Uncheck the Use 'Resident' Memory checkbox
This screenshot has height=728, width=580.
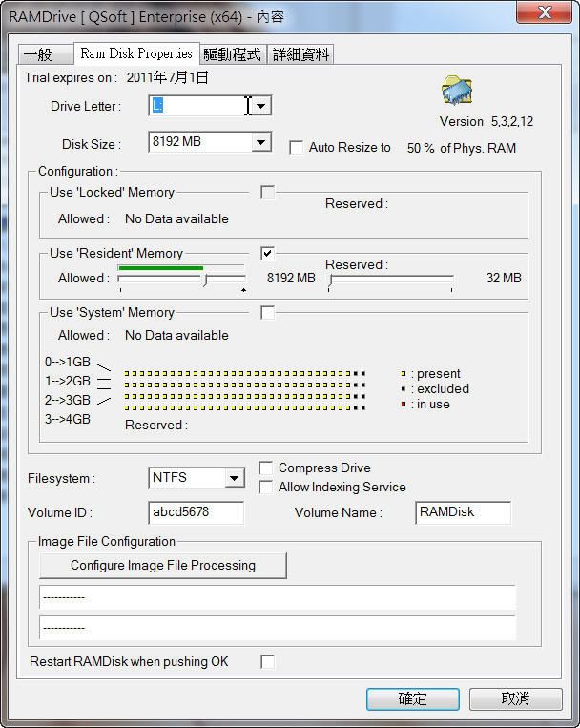(268, 254)
